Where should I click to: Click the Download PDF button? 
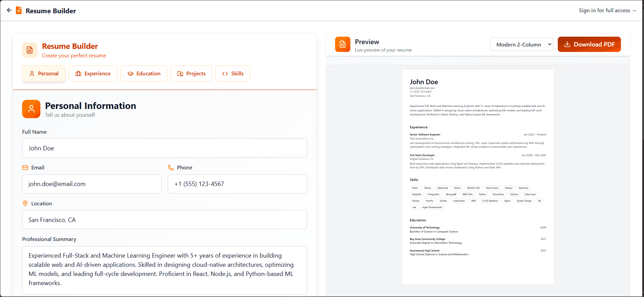pyautogui.click(x=589, y=44)
